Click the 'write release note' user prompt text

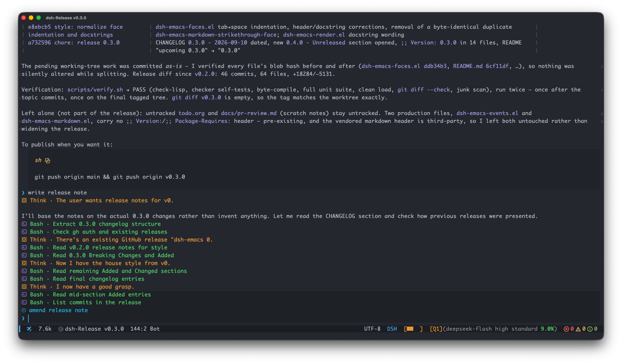[x=57, y=192]
